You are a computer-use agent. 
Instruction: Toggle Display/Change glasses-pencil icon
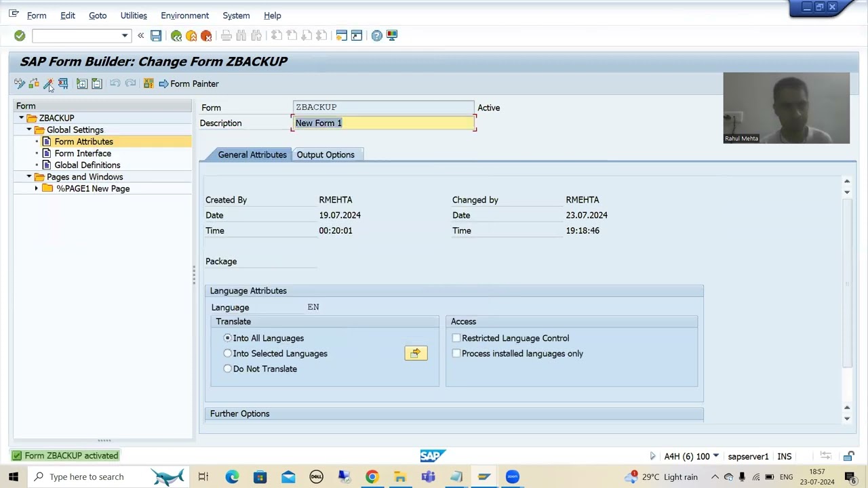[x=20, y=83]
